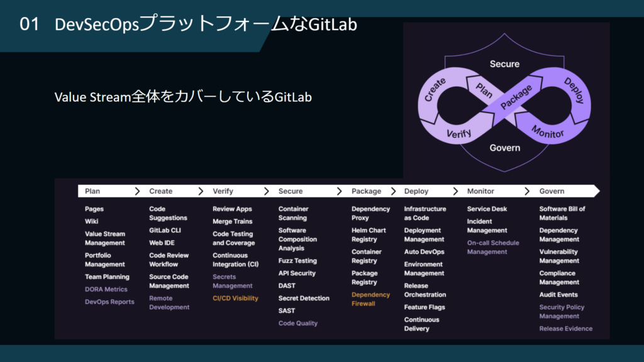Select "Infrastructure as Code"

click(425, 214)
